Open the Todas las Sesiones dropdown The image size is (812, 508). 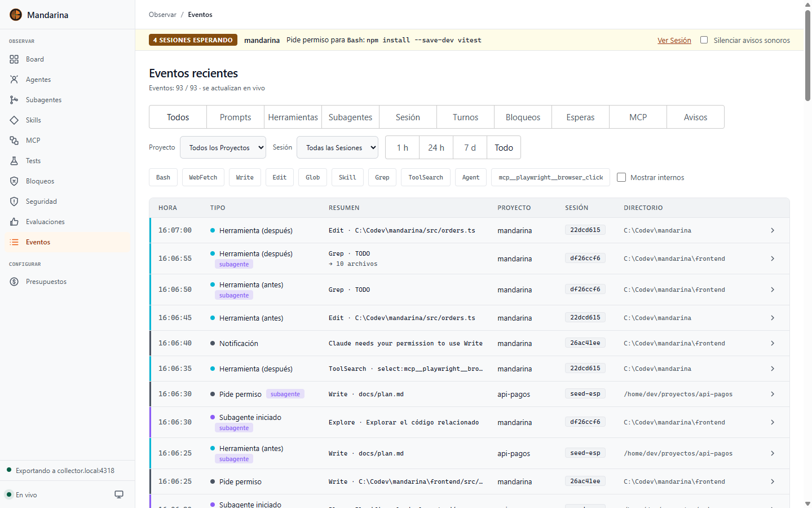click(337, 147)
